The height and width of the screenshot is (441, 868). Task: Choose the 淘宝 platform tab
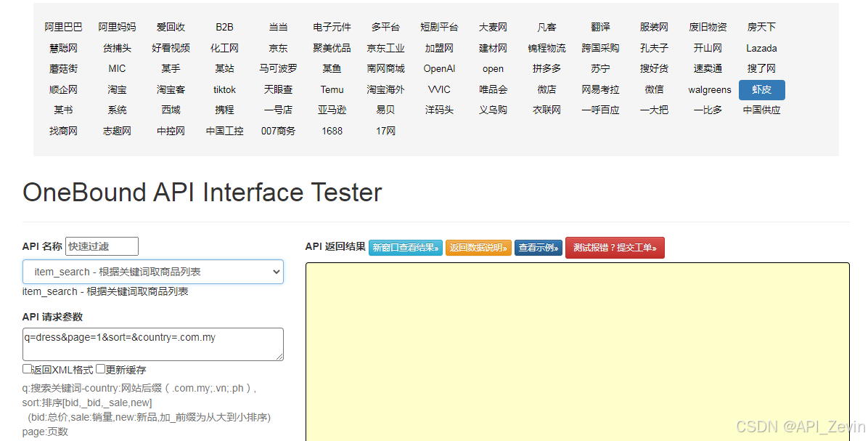point(117,90)
